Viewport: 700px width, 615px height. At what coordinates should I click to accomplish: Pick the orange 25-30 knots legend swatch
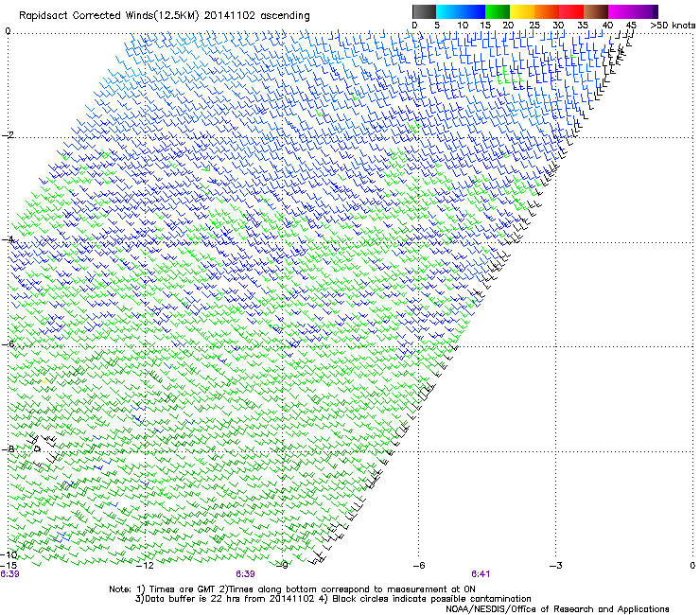click(x=547, y=11)
